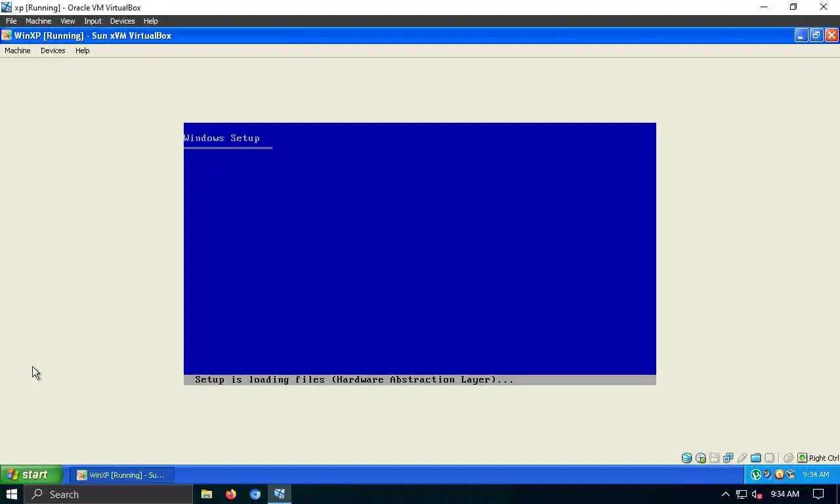Click the second XP system tray icon
The height and width of the screenshot is (504, 840).
767,474
